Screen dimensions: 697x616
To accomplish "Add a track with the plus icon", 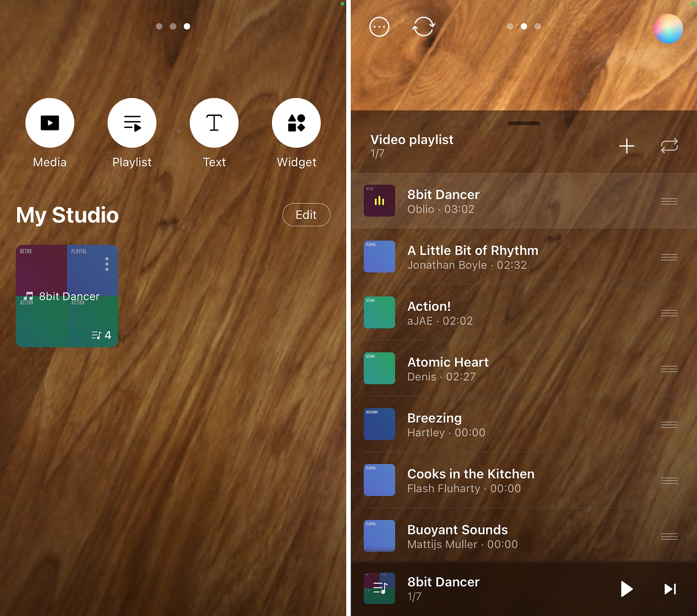I will 626,146.
